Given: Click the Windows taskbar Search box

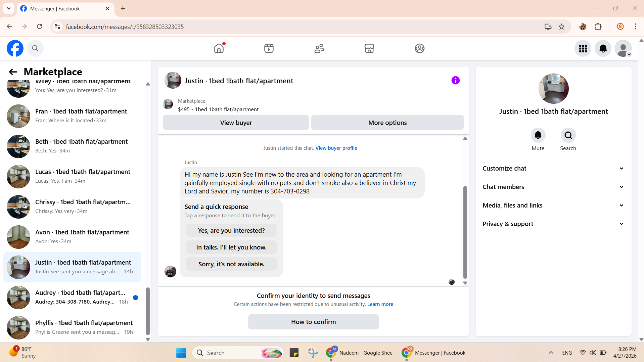Looking at the screenshot, I should click(238, 353).
